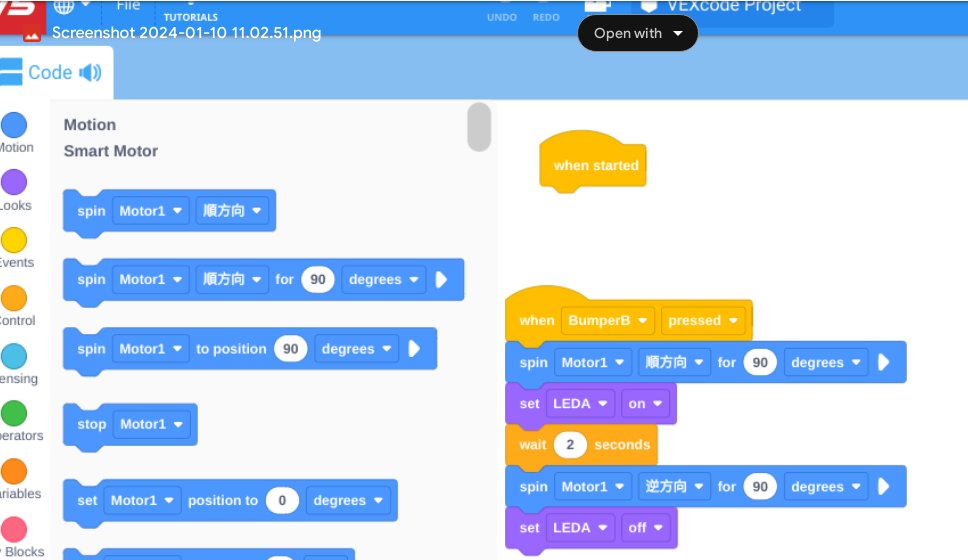Toggle the expand arrow on palette 'spin for' block
The height and width of the screenshot is (560, 968).
[441, 280]
